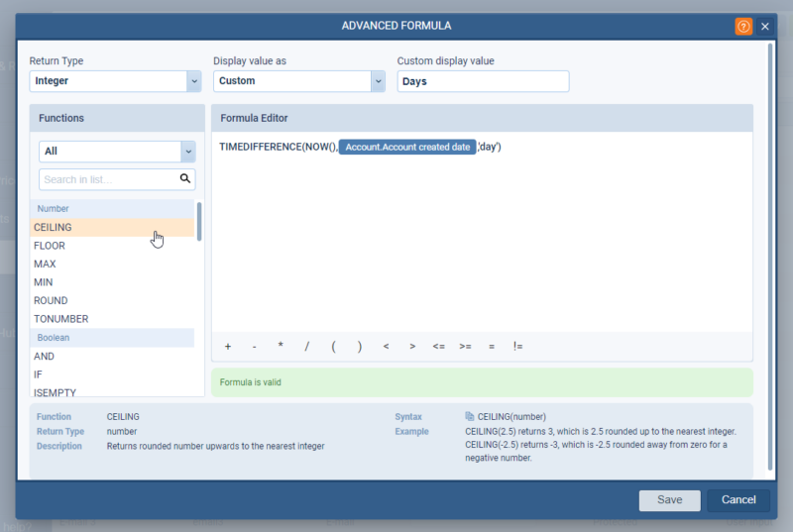The image size is (793, 532).
Task: Edit the Custom display value field
Action: pos(483,81)
